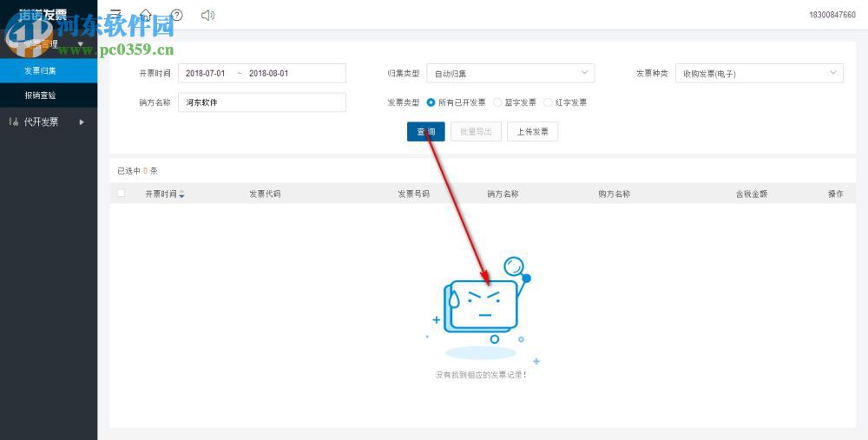Viewport: 868px width, 440px height.
Task: Open 发票归集 sidebar item
Action: click(x=49, y=71)
